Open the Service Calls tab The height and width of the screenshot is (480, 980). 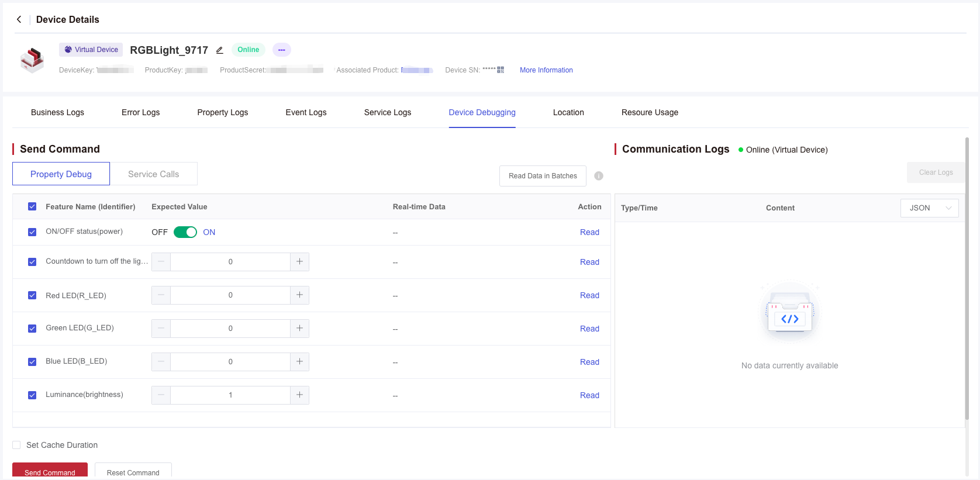154,174
